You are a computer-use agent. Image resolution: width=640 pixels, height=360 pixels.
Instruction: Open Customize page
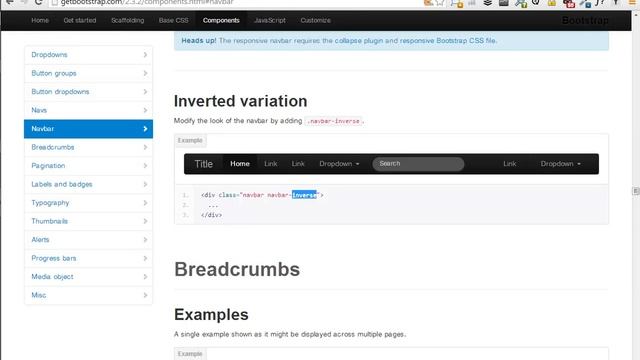tap(316, 20)
